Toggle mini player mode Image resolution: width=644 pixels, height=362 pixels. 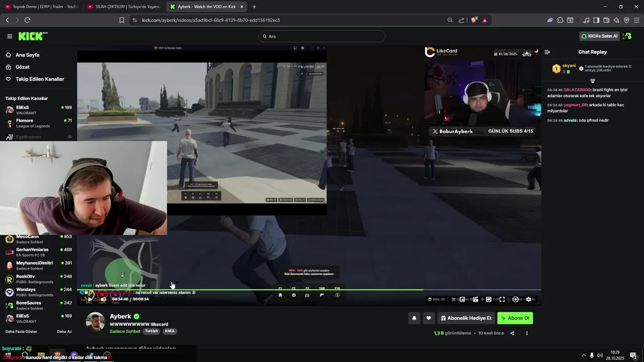[x=462, y=299]
